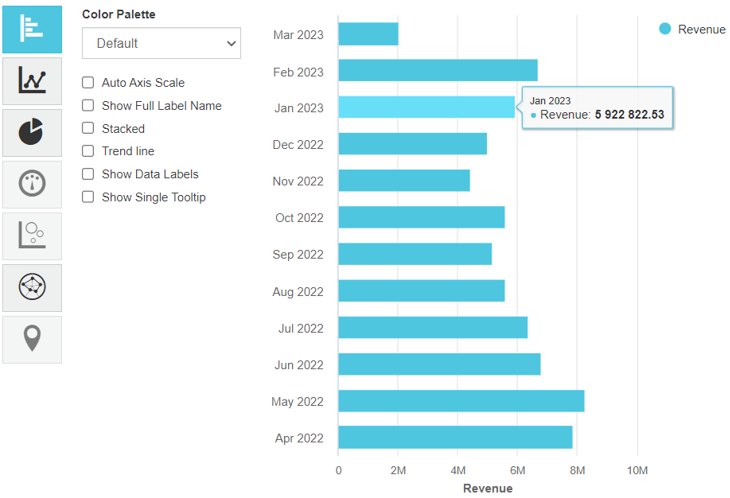Click the Revenue legend label
The image size is (730, 498).
click(x=701, y=29)
